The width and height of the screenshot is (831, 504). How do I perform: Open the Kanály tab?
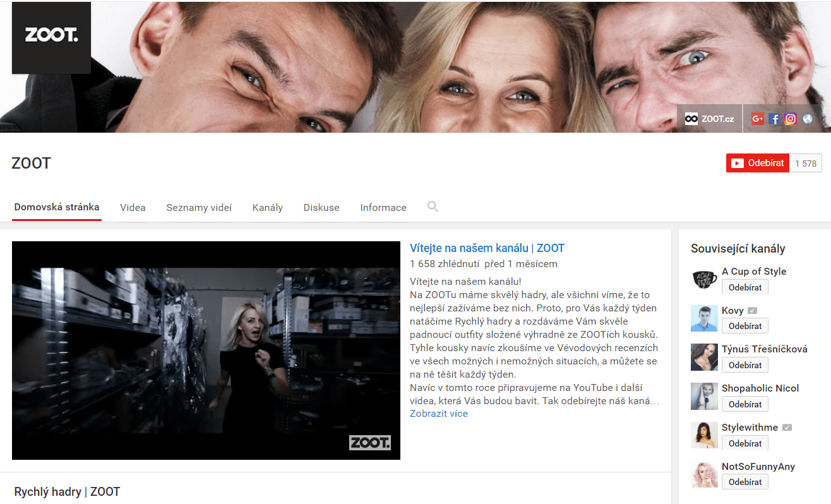(x=268, y=207)
